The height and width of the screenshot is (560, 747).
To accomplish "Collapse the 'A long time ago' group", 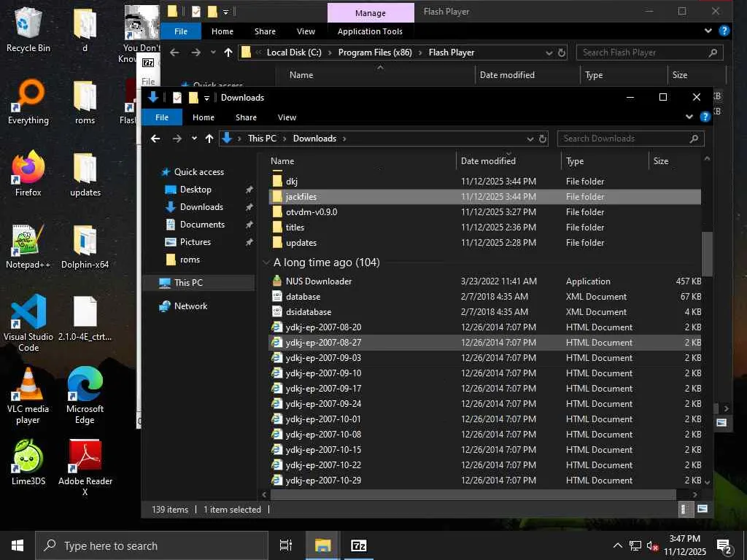I will tap(266, 262).
